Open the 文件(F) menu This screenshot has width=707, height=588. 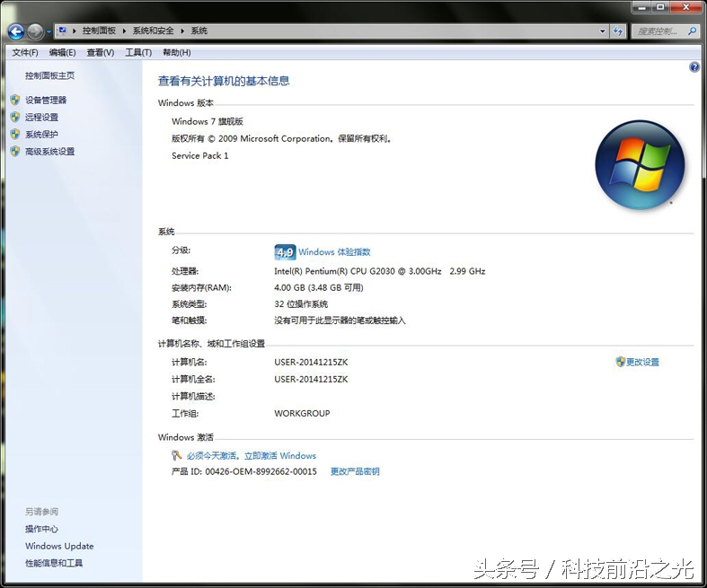(25, 53)
